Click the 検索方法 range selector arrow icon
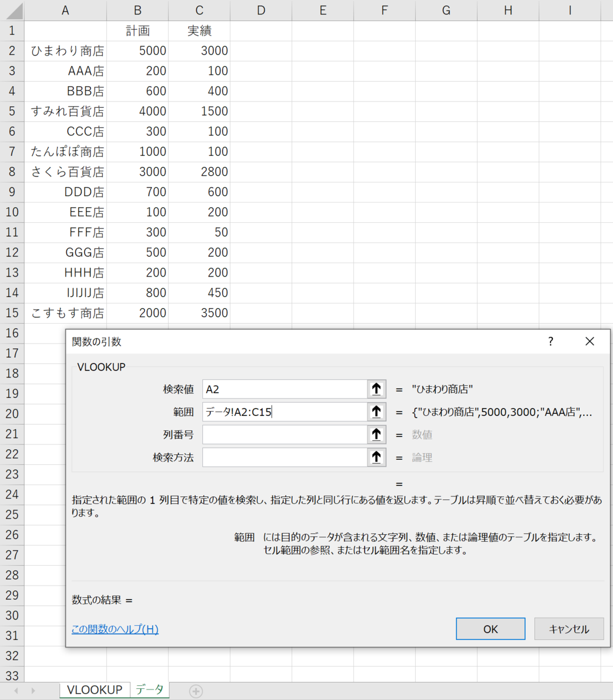Screen dimensions: 613x700 pos(377,457)
